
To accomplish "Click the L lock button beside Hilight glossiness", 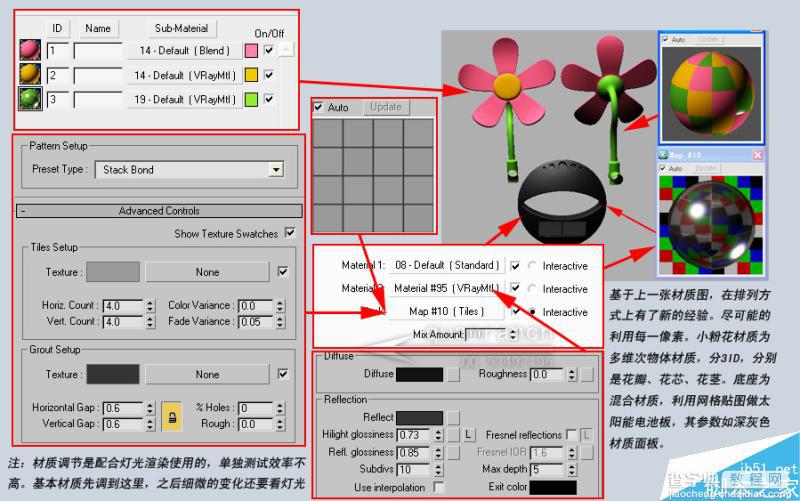I will point(468,435).
